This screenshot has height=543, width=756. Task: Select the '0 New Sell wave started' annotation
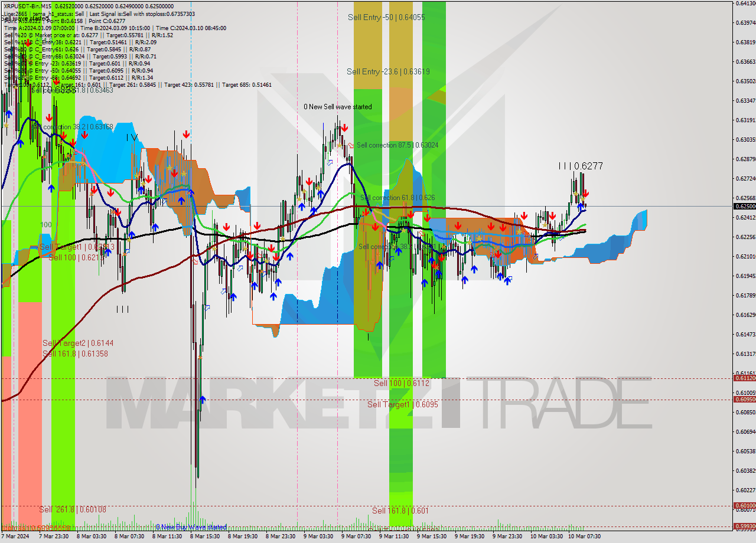tap(338, 107)
